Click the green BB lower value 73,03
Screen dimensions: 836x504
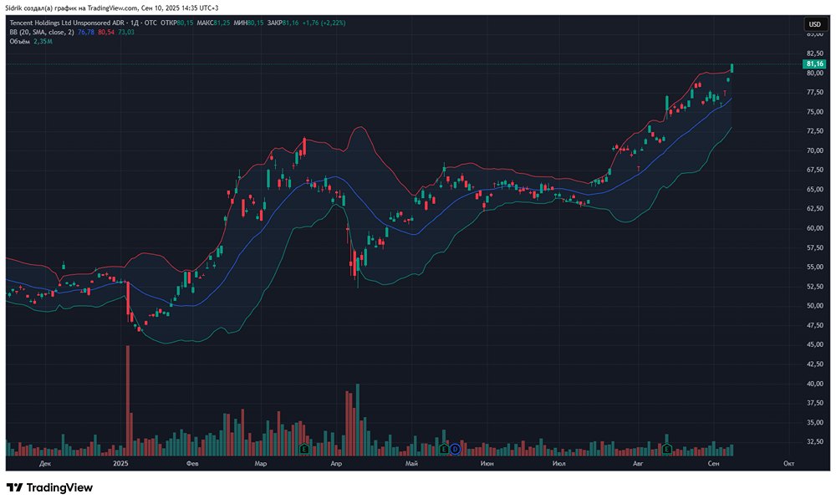click(x=126, y=32)
